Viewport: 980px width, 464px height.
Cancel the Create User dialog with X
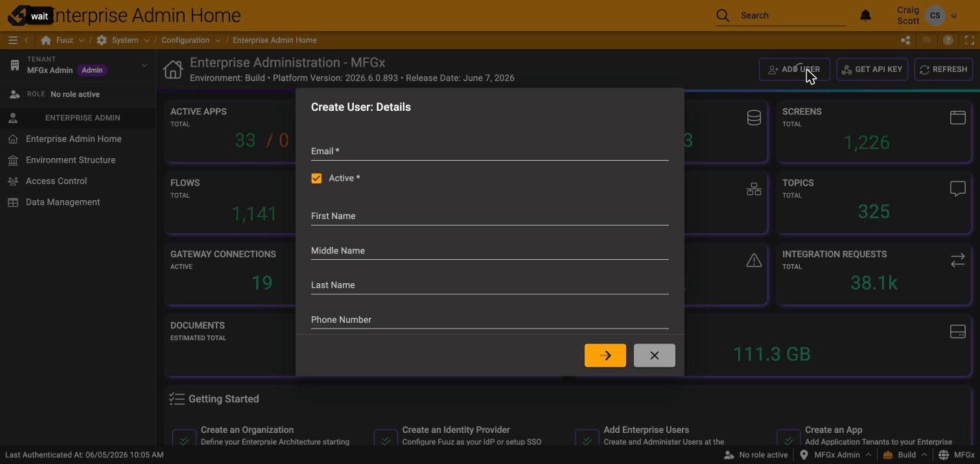pyautogui.click(x=654, y=355)
